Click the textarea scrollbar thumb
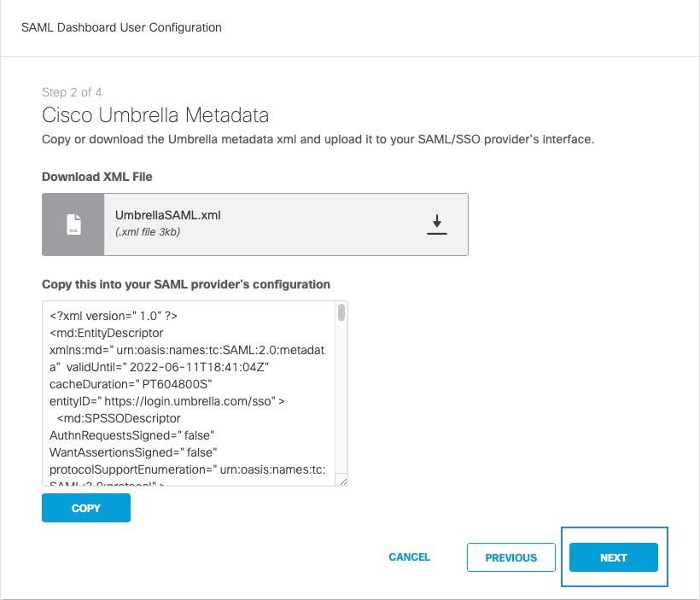The width and height of the screenshot is (700, 600). click(341, 312)
